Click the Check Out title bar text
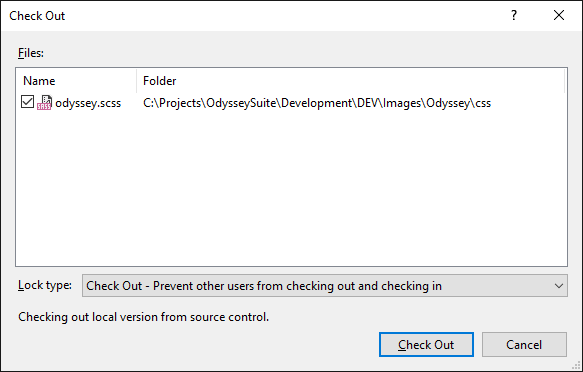Image resolution: width=583 pixels, height=372 pixels. coord(37,16)
